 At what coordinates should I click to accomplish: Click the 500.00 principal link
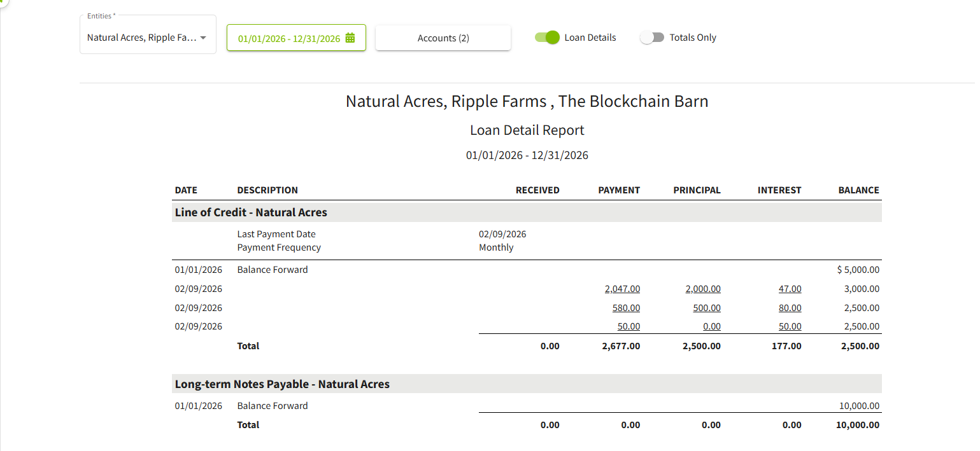coord(707,308)
